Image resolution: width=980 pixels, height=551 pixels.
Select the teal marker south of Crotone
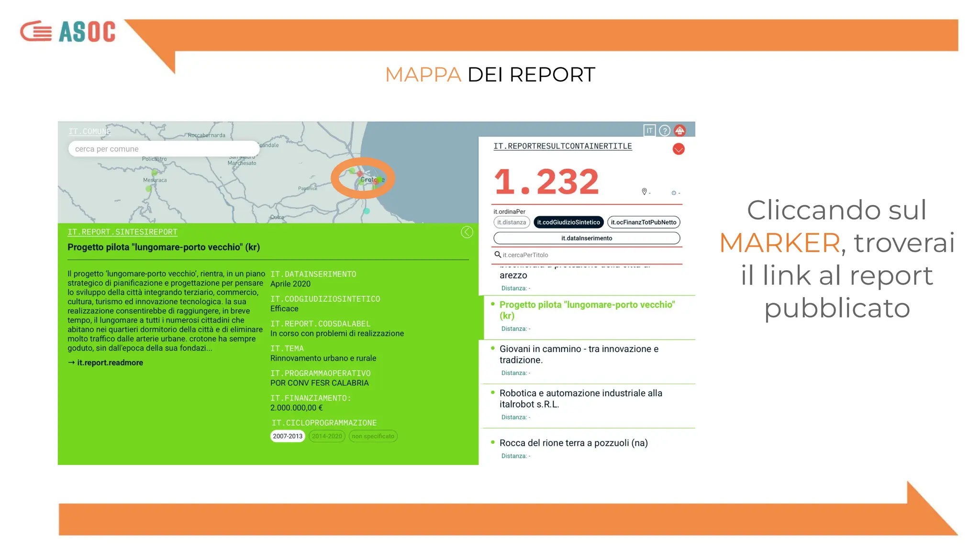click(367, 211)
